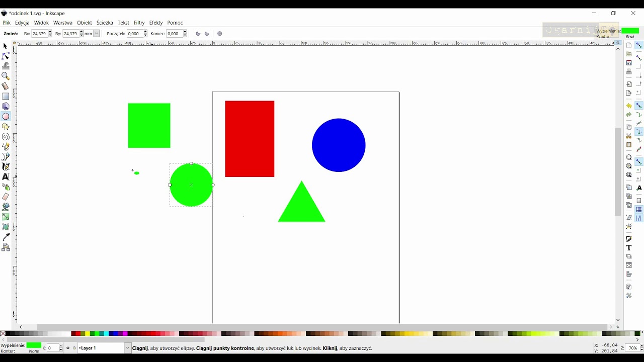Toggle current layer lock icon
This screenshot has height=362, width=644.
pyautogui.click(x=74, y=348)
